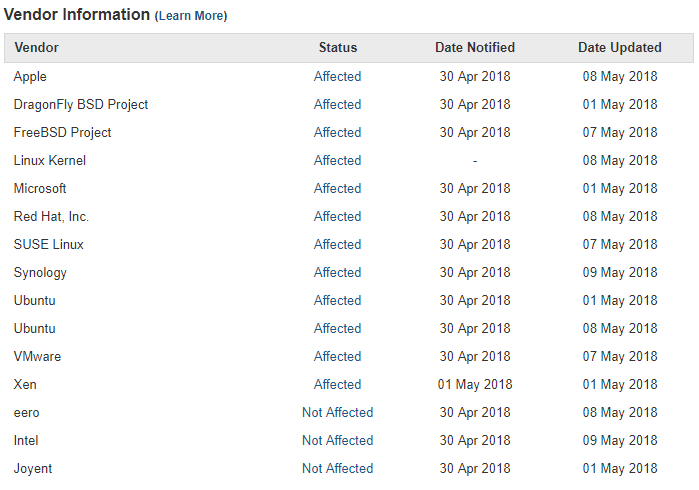Open Red Hat, Inc. vendor details
This screenshot has height=490, width=699.
pos(51,216)
